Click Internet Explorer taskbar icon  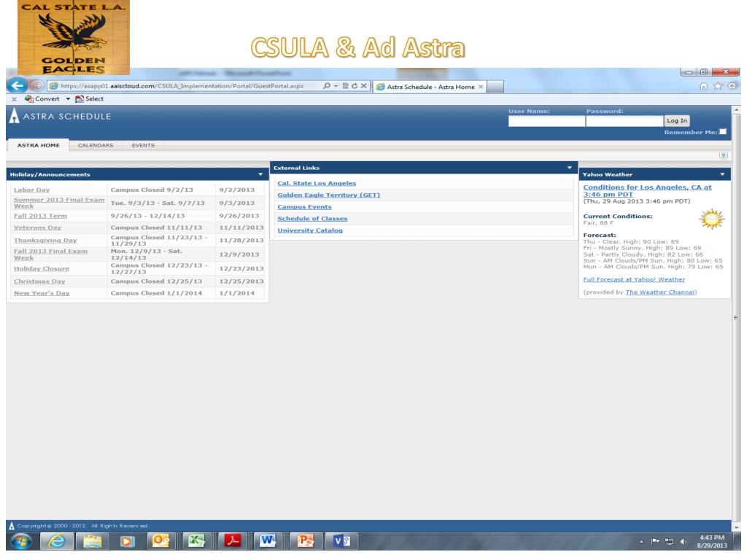57,542
